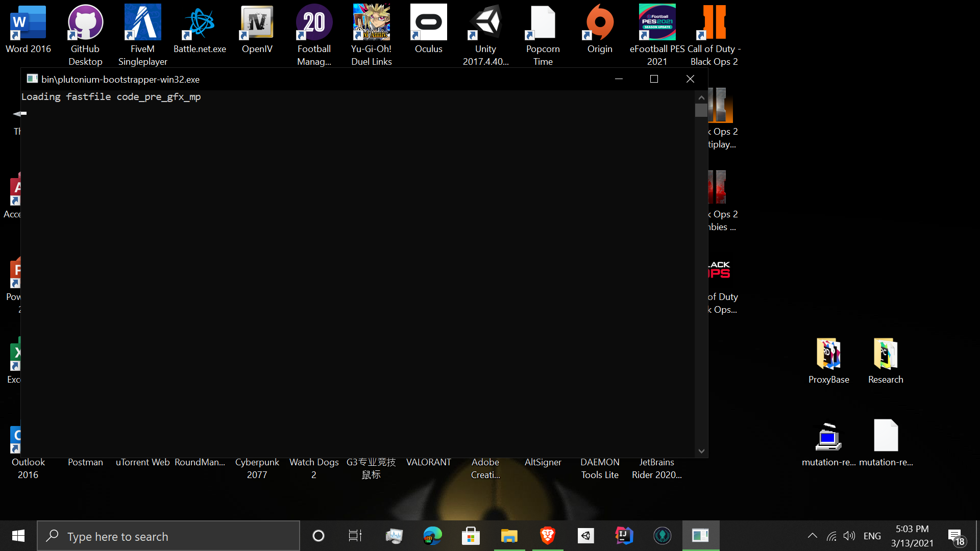Click the plutonium-bootstrapper minimize button
Screen dimensions: 980x551
click(619, 79)
